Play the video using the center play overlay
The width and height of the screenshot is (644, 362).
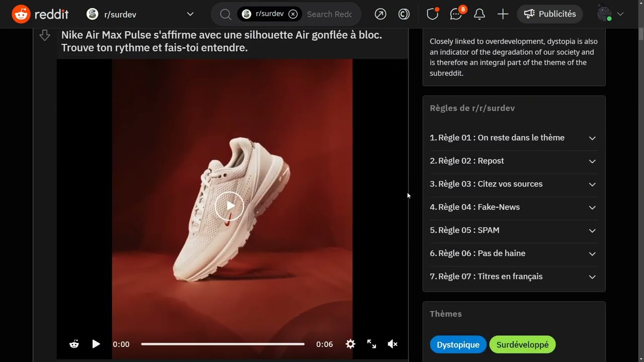(x=229, y=206)
